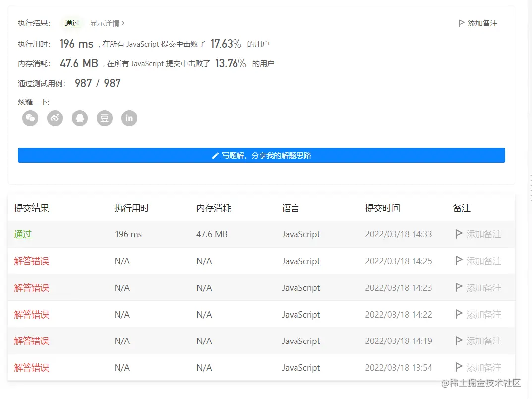The image size is (532, 399).
Task: Share result via WeChat icon
Action: pos(30,118)
